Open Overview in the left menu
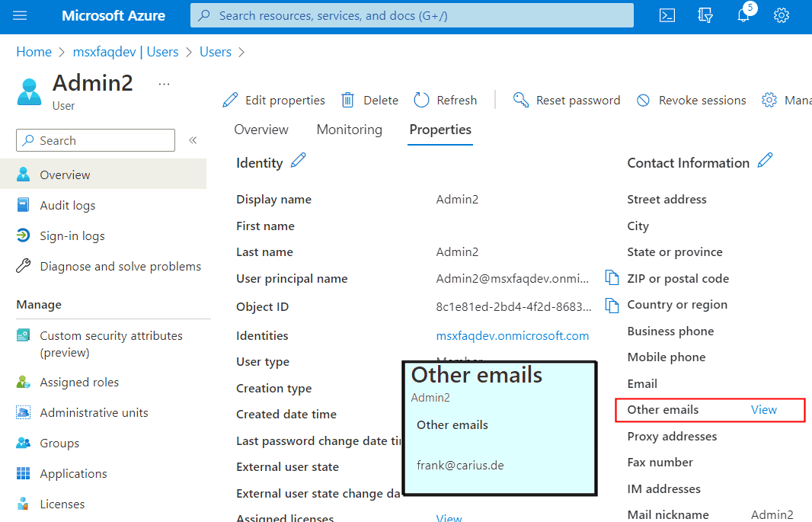812x522 pixels. [104, 175]
